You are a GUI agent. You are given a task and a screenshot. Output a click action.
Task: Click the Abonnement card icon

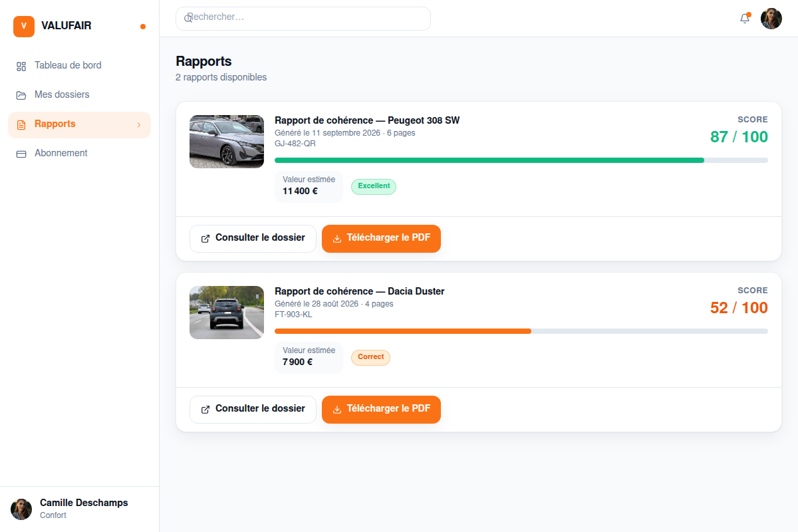pos(21,154)
